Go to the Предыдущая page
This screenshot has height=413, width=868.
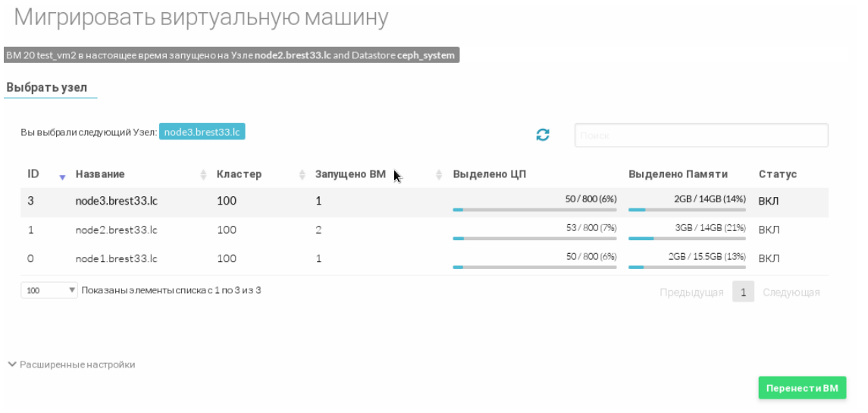click(x=691, y=293)
